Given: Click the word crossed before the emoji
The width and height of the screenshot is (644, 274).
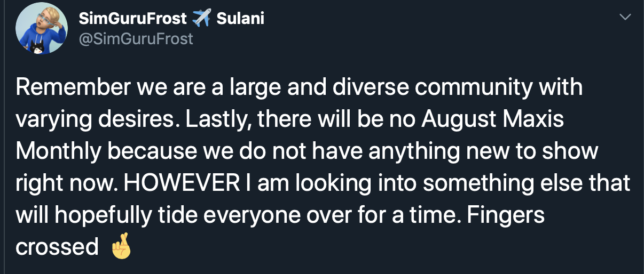Looking at the screenshot, I should [57, 247].
